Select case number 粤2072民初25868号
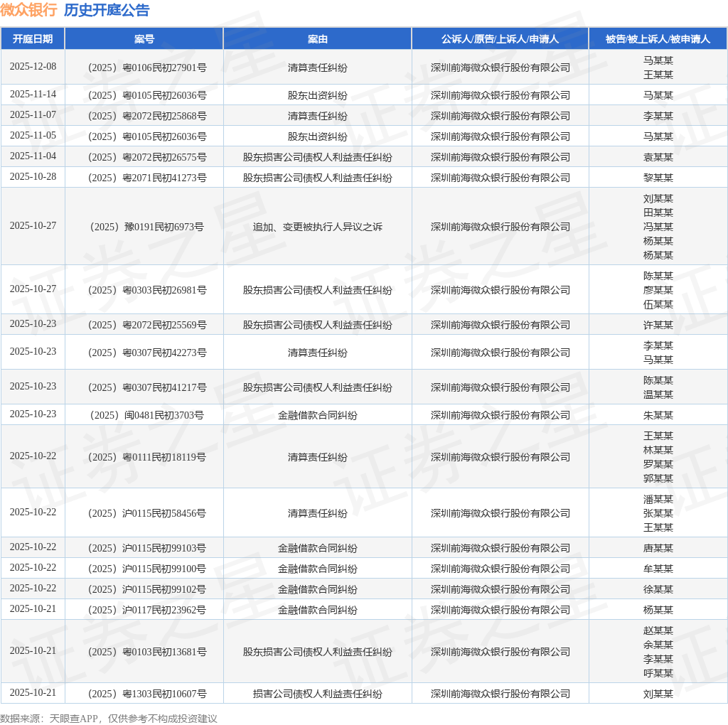Image resolution: width=728 pixels, height=725 pixels. pos(147,116)
